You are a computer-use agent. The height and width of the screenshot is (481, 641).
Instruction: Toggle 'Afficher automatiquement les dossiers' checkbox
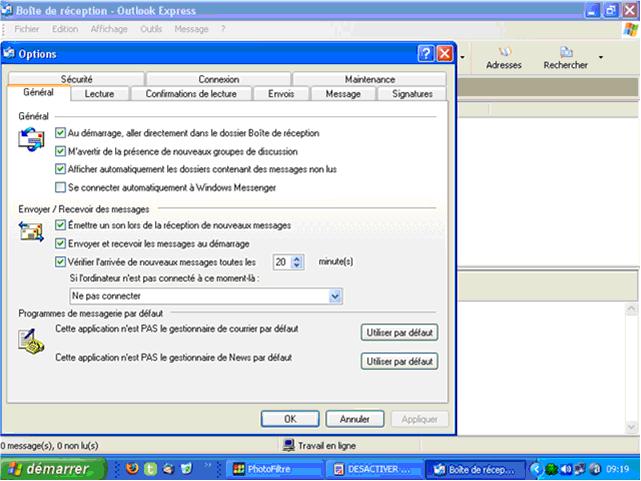60,168
